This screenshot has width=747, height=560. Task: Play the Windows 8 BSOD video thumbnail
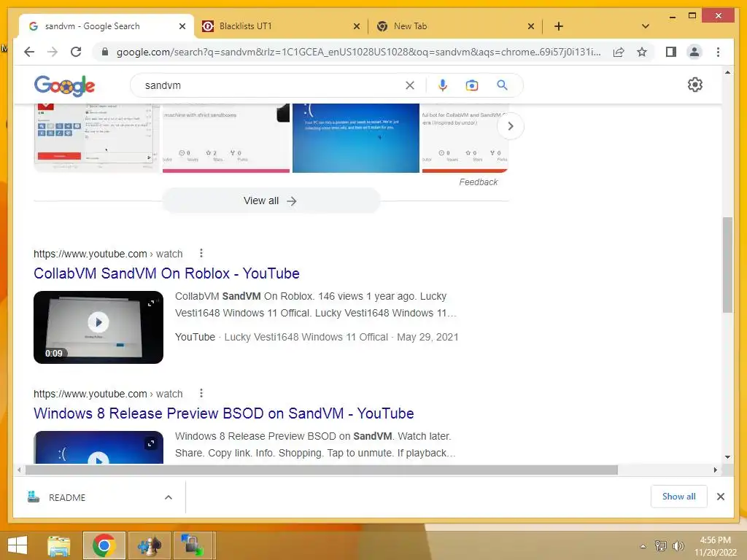click(98, 448)
